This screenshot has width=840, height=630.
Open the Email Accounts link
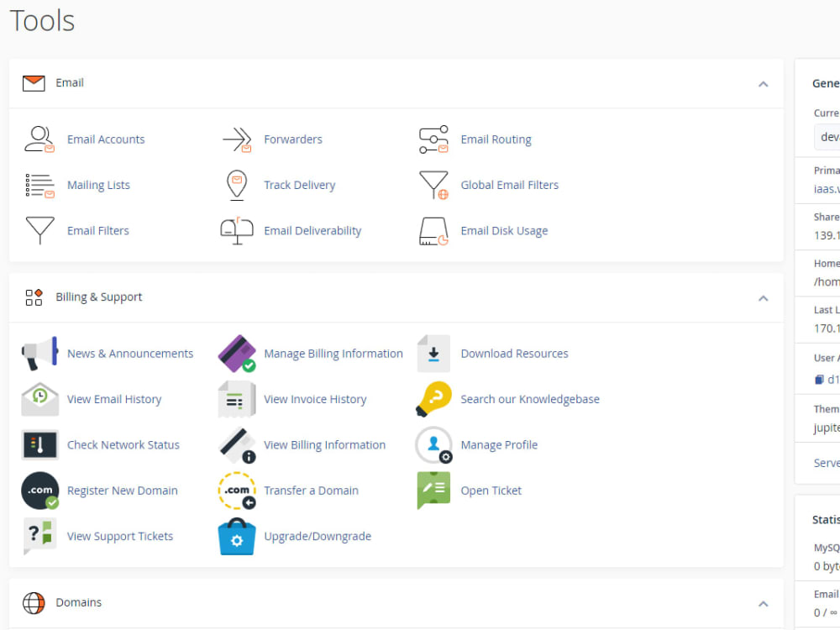(106, 139)
